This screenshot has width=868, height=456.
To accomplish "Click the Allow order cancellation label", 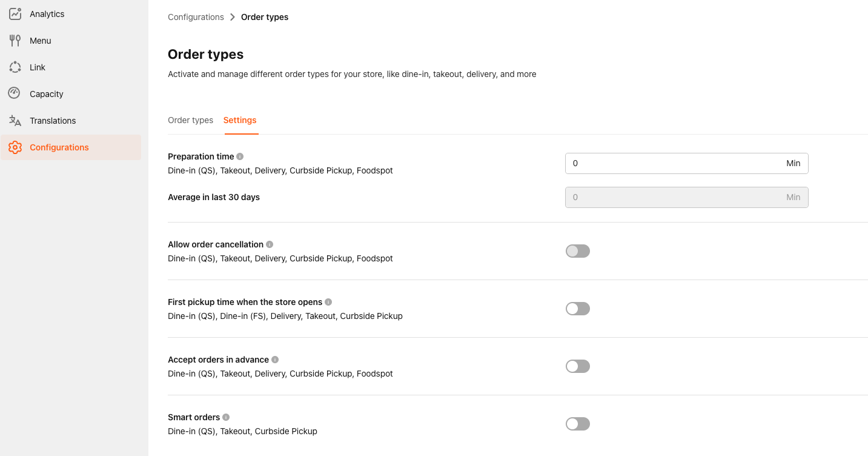I will [x=216, y=244].
